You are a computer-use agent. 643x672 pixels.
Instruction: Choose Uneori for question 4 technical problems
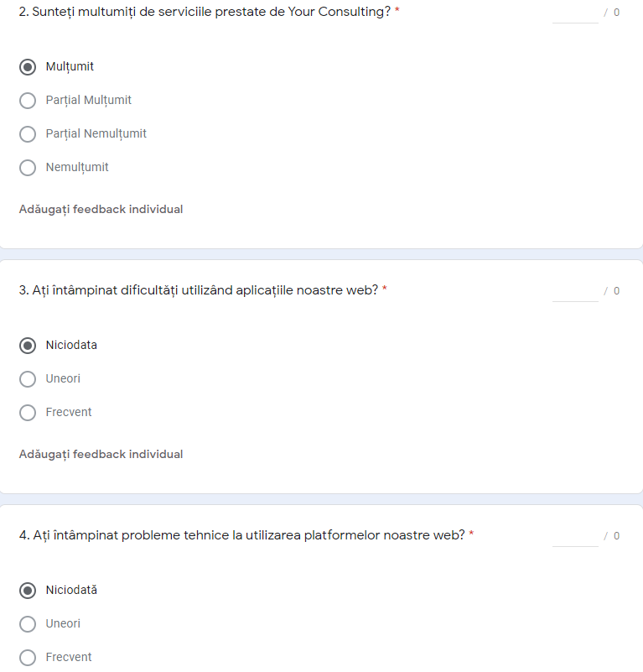pos(28,624)
